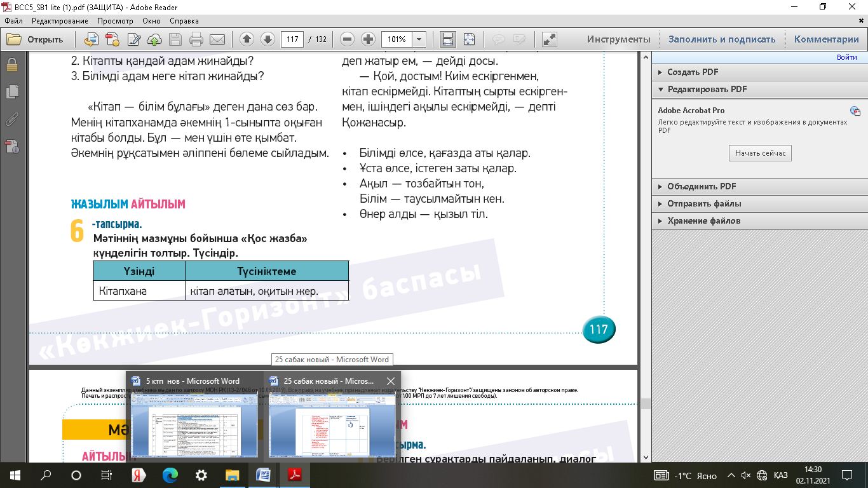The image size is (868, 488).
Task: Go to the next page arrow
Action: point(268,39)
